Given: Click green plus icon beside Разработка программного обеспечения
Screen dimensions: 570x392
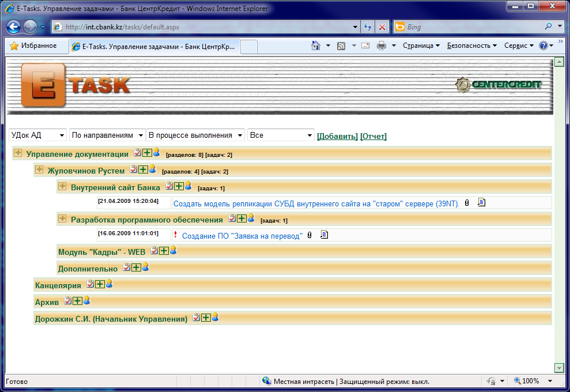Looking at the screenshot, I should (241, 218).
